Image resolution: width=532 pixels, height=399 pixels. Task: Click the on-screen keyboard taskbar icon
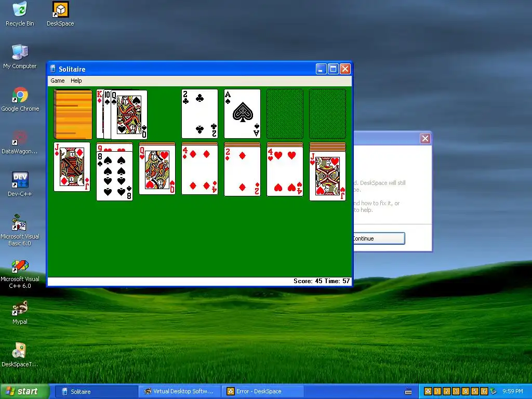[408, 392]
